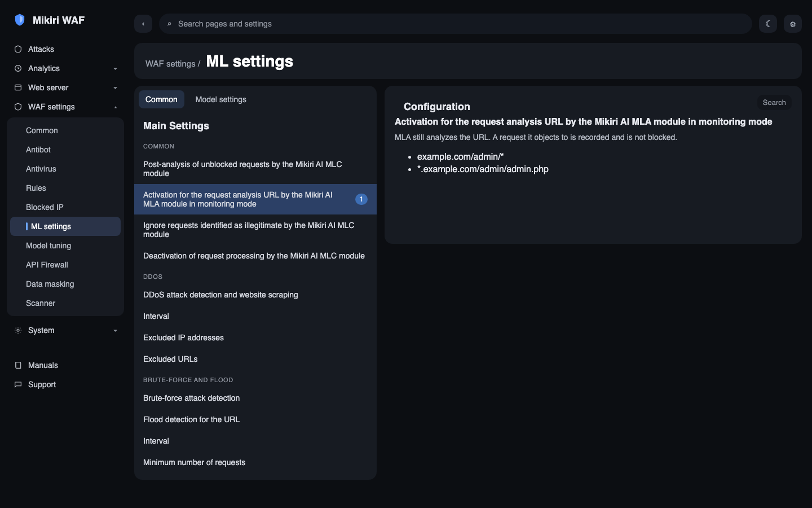Select Brute-force attack detection setting

tap(255, 398)
